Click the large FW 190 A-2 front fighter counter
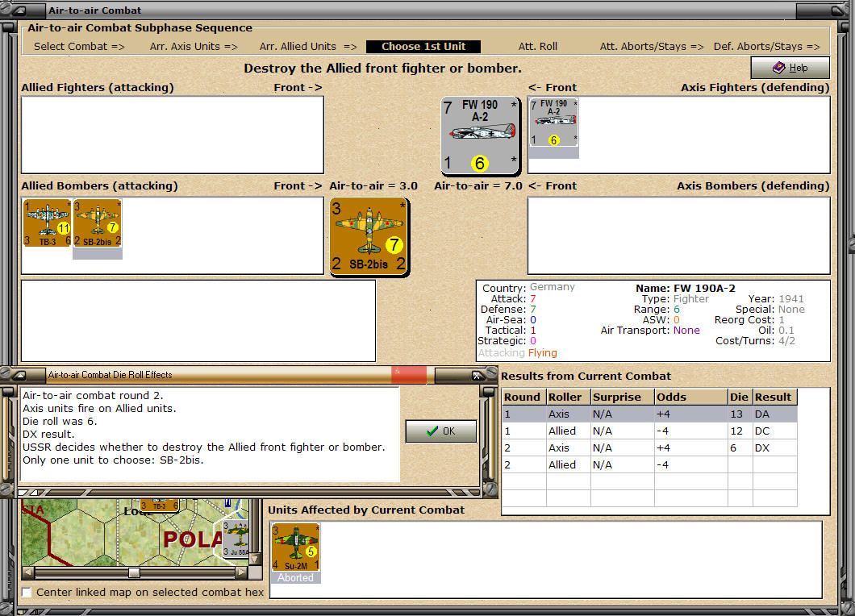This screenshot has width=855, height=616. [x=481, y=136]
